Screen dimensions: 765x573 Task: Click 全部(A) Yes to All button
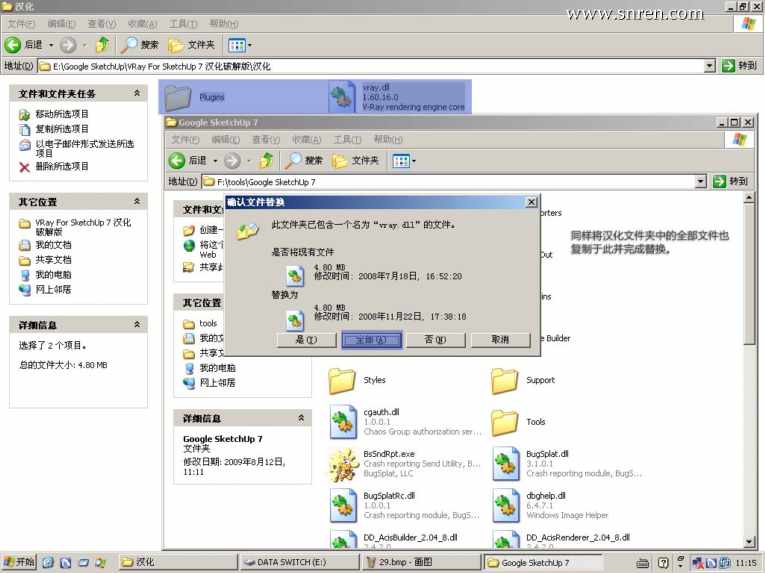pyautogui.click(x=372, y=340)
